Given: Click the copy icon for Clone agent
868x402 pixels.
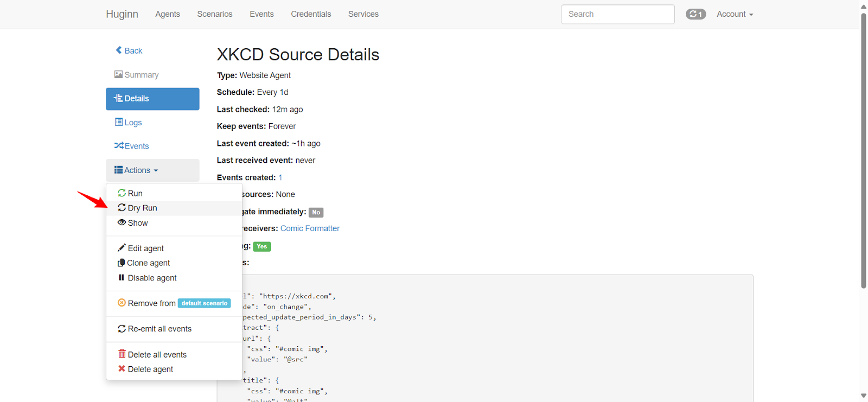Looking at the screenshot, I should (122, 263).
